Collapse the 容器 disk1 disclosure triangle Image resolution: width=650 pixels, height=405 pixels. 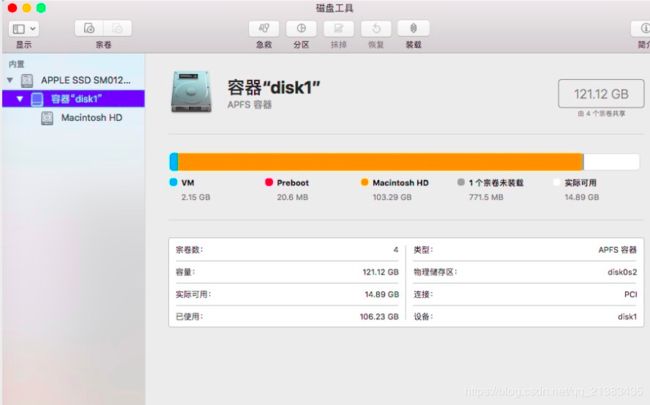(x=19, y=99)
